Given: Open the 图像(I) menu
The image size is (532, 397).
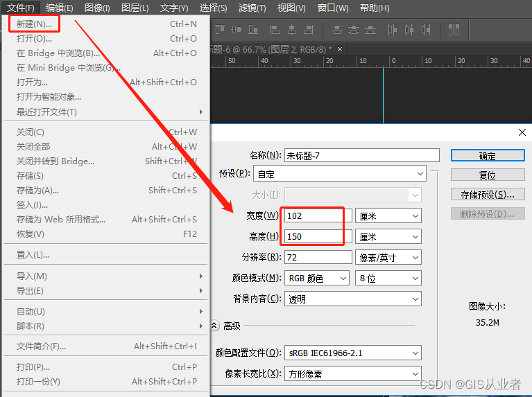Looking at the screenshot, I should point(97,8).
